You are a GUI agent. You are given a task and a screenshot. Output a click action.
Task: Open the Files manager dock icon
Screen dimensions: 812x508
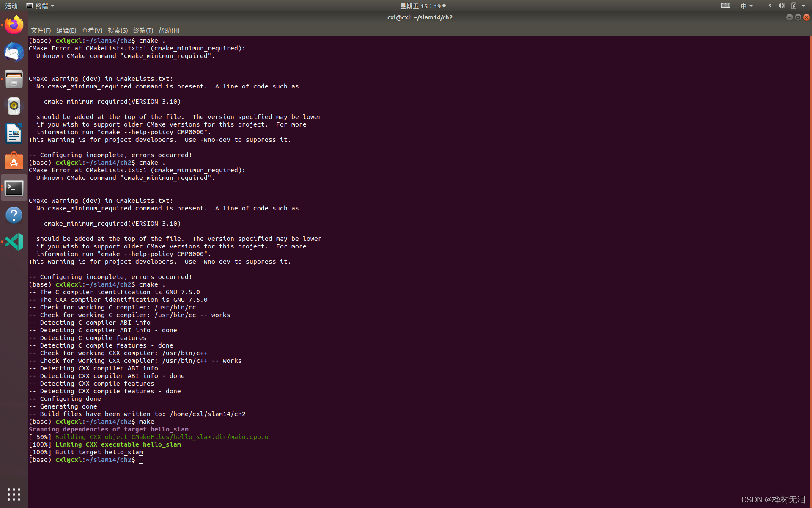tap(14, 79)
